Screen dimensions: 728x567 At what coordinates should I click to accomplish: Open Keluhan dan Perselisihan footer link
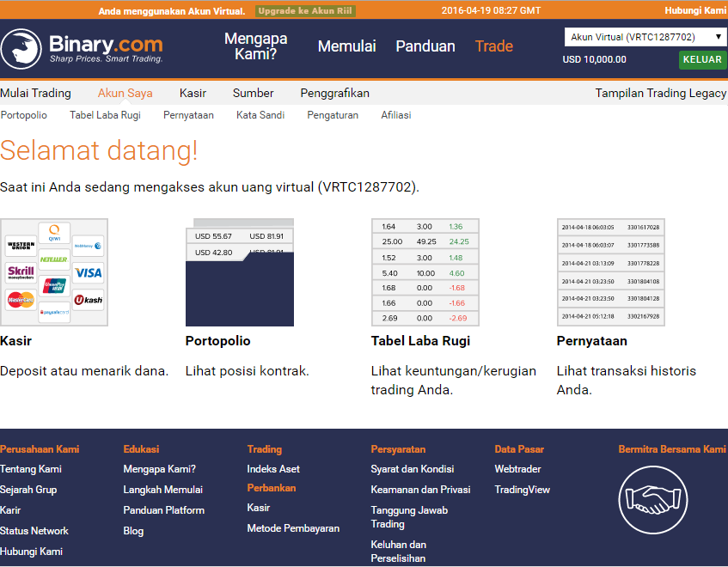pyautogui.click(x=398, y=552)
